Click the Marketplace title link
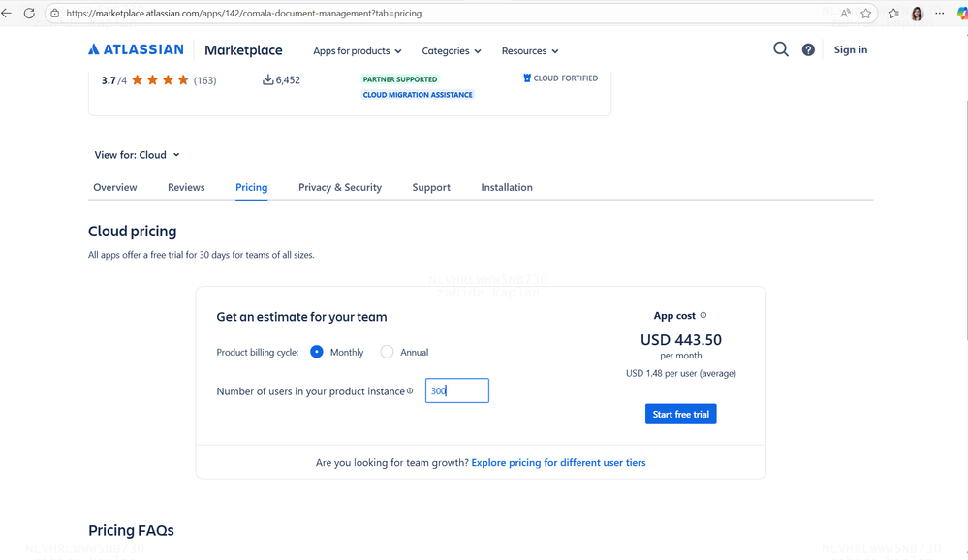The height and width of the screenshot is (560, 968). (x=243, y=50)
